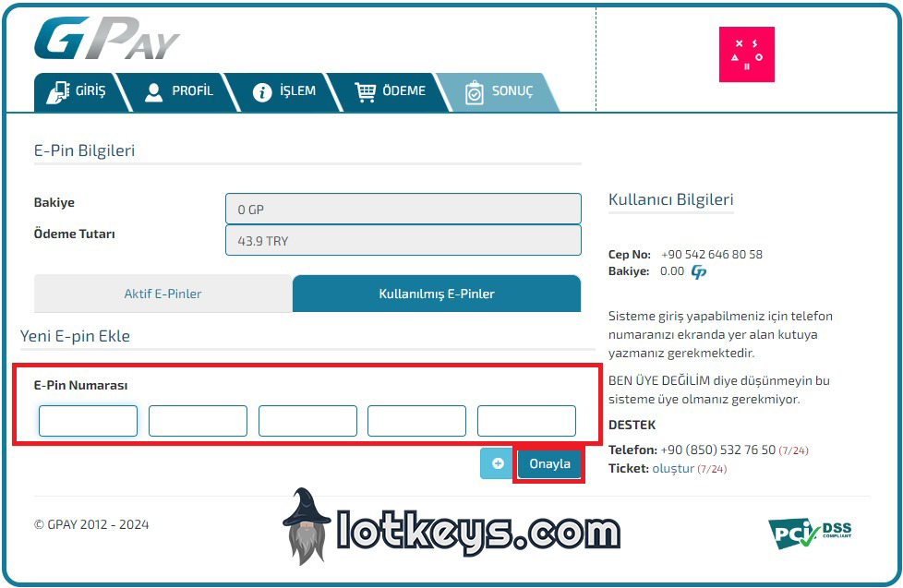
Task: Confirm with the Onayla button
Action: coord(549,463)
